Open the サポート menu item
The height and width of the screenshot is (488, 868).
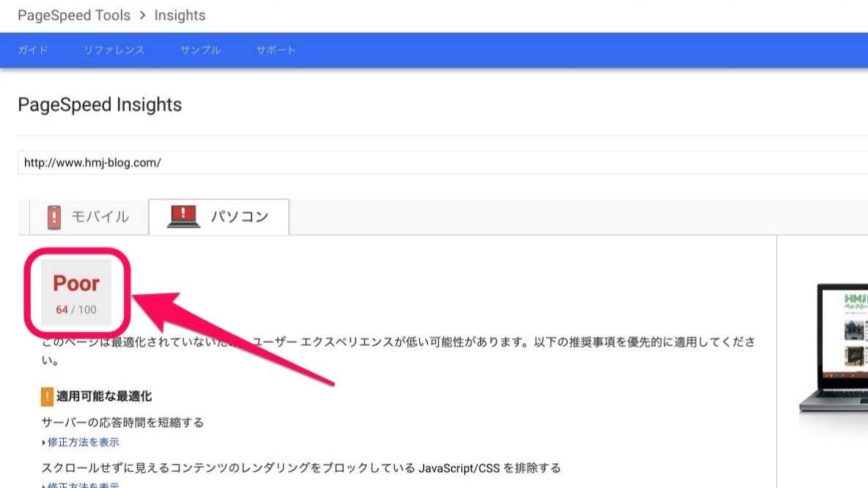point(276,50)
